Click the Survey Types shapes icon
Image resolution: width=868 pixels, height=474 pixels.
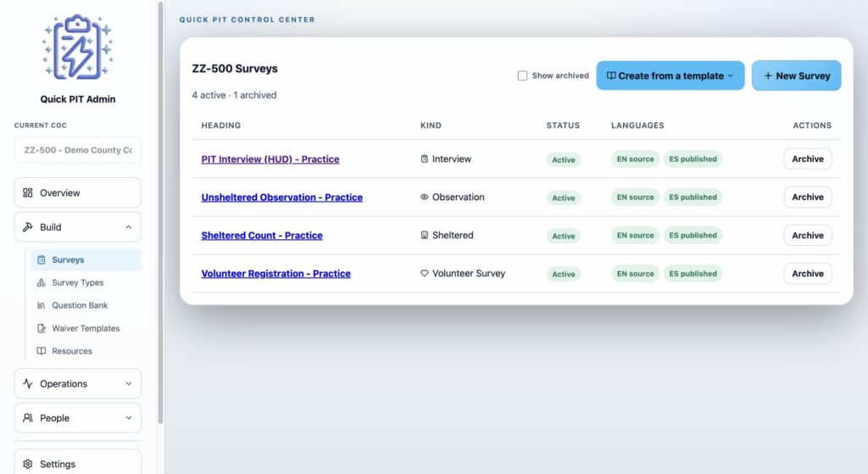coord(42,282)
